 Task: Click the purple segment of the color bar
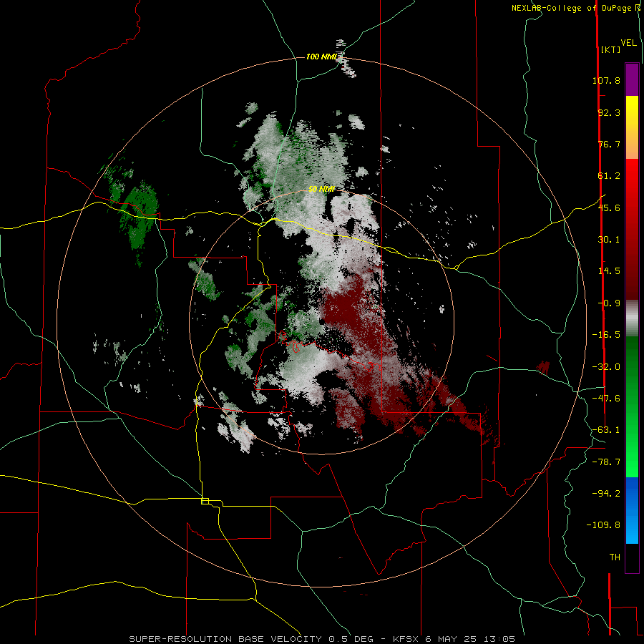click(x=632, y=79)
